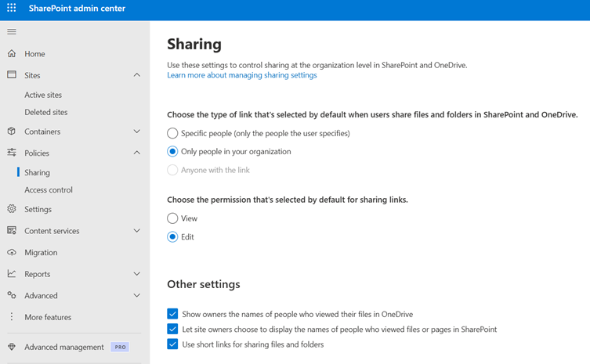590x364 pixels.
Task: Click the Containers cube icon
Action: click(x=12, y=132)
